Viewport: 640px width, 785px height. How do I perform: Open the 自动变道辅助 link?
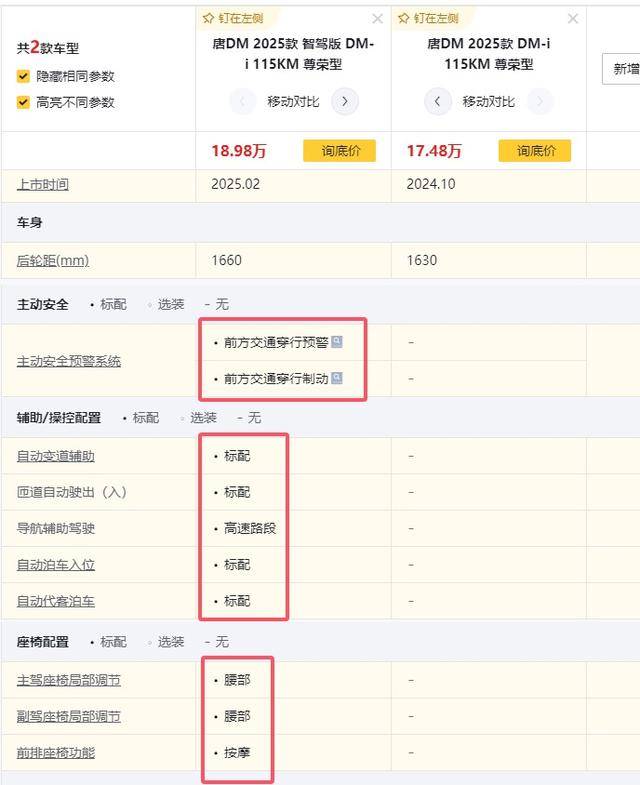(56, 456)
